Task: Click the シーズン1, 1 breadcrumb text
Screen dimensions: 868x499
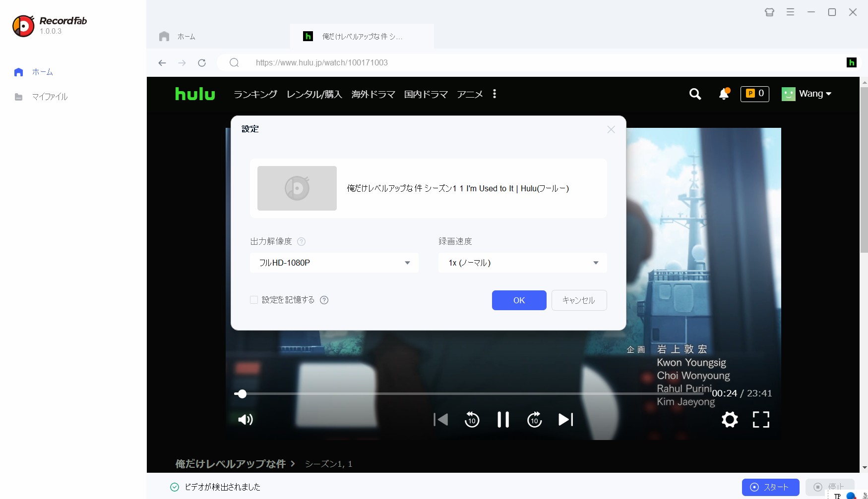Action: click(x=328, y=464)
